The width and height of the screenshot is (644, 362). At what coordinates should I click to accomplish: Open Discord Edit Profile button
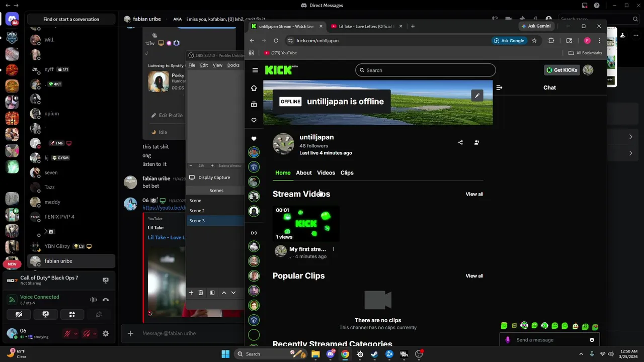tap(167, 116)
